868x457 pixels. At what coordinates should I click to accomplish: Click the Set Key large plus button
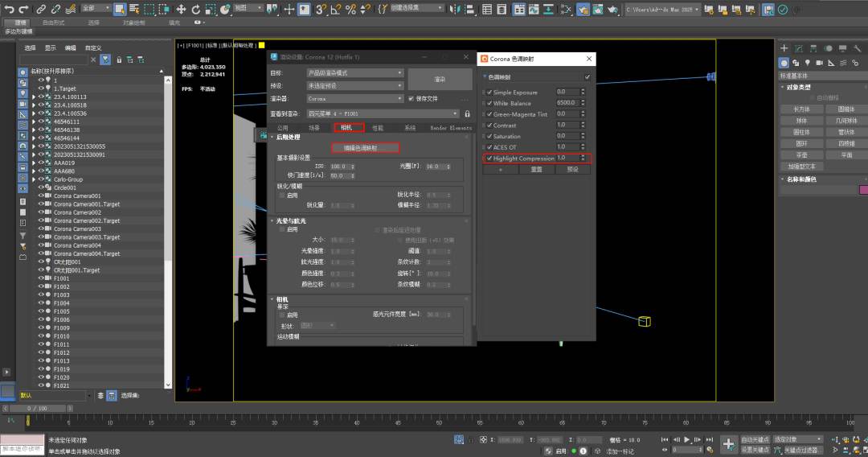tap(728, 443)
